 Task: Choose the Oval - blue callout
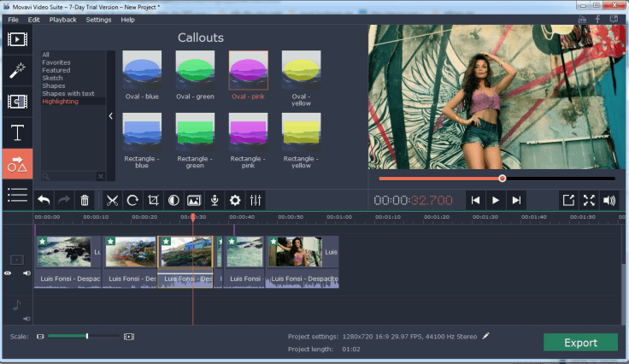pos(142,75)
